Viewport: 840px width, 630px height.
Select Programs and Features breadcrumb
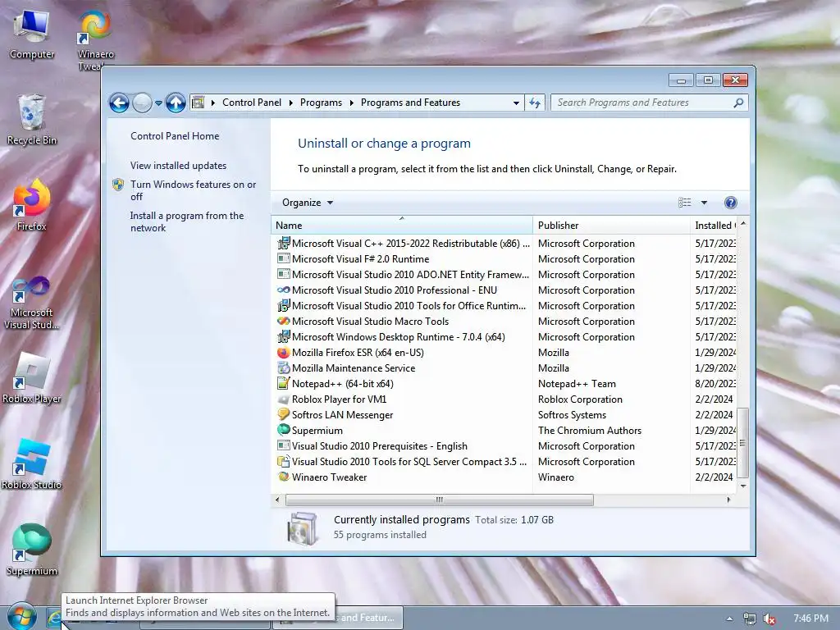pyautogui.click(x=410, y=103)
